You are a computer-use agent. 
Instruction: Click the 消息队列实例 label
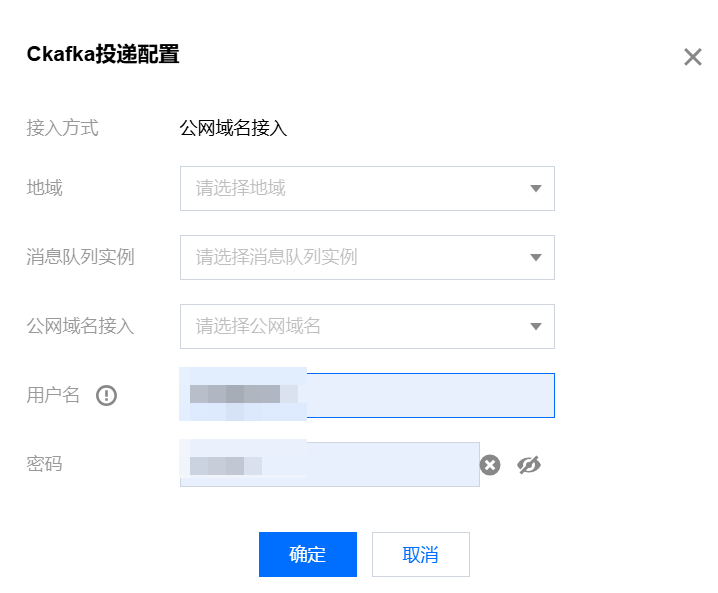click(x=80, y=257)
